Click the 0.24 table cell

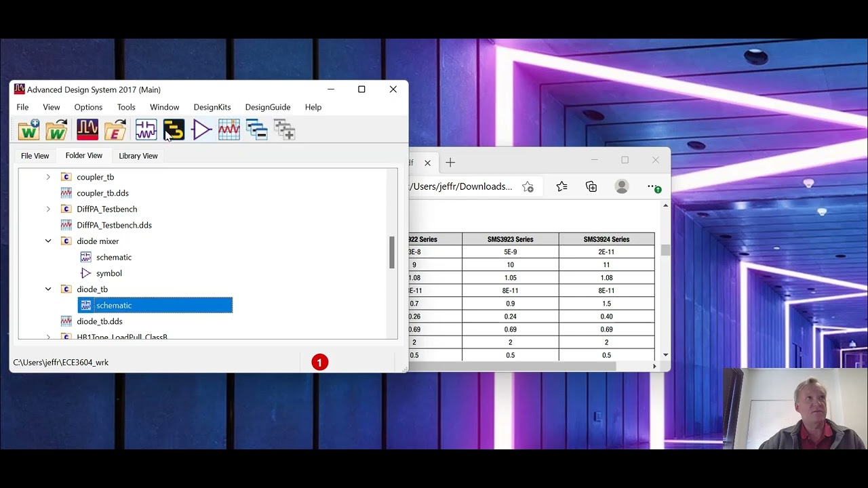tap(511, 317)
